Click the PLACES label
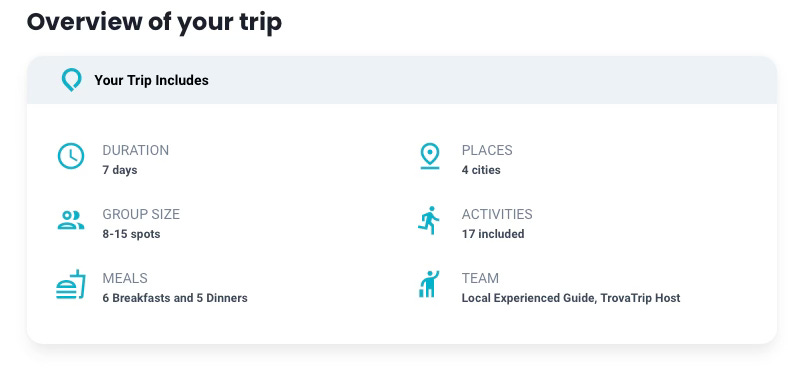Screen dimensions: 788x380 [x=487, y=150]
